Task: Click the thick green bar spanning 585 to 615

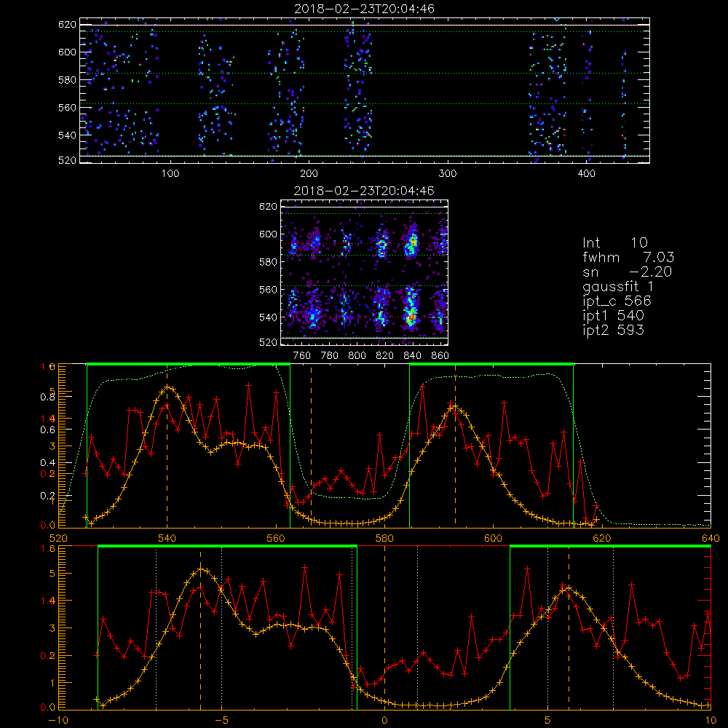Action: tap(491, 364)
